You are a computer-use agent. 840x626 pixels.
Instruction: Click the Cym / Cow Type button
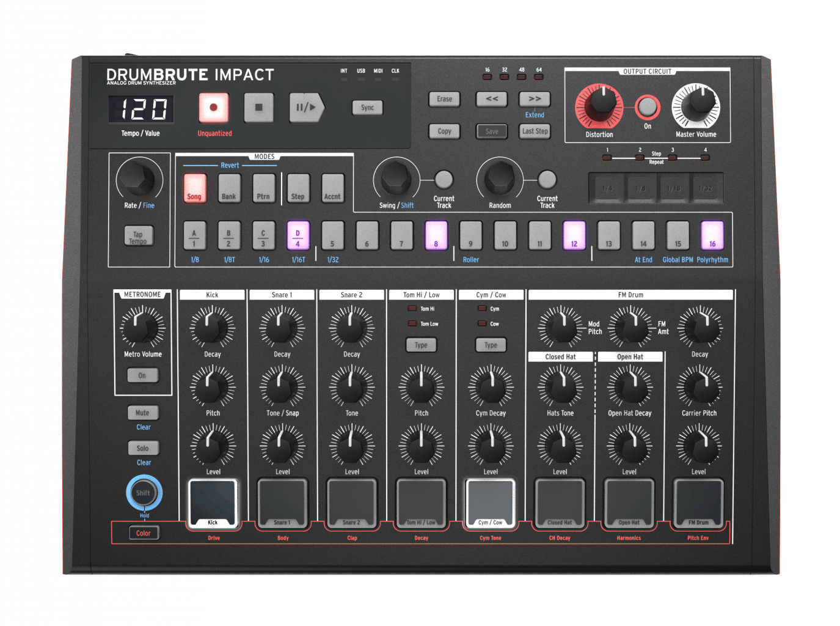491,345
